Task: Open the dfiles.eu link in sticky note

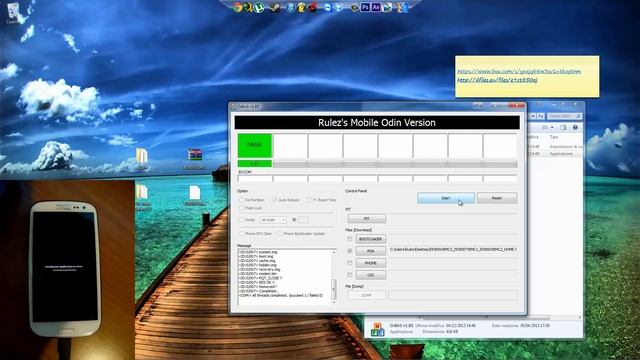Action: pos(497,80)
